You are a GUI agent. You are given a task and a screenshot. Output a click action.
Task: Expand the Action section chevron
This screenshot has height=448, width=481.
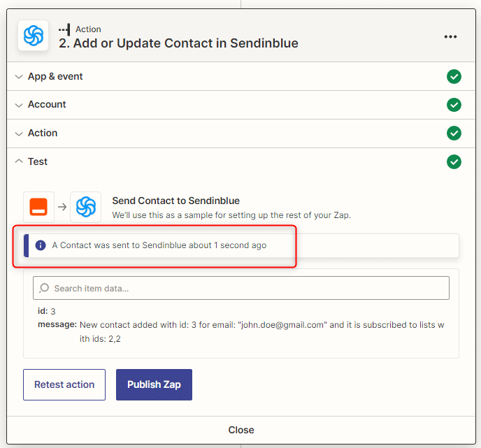point(19,133)
